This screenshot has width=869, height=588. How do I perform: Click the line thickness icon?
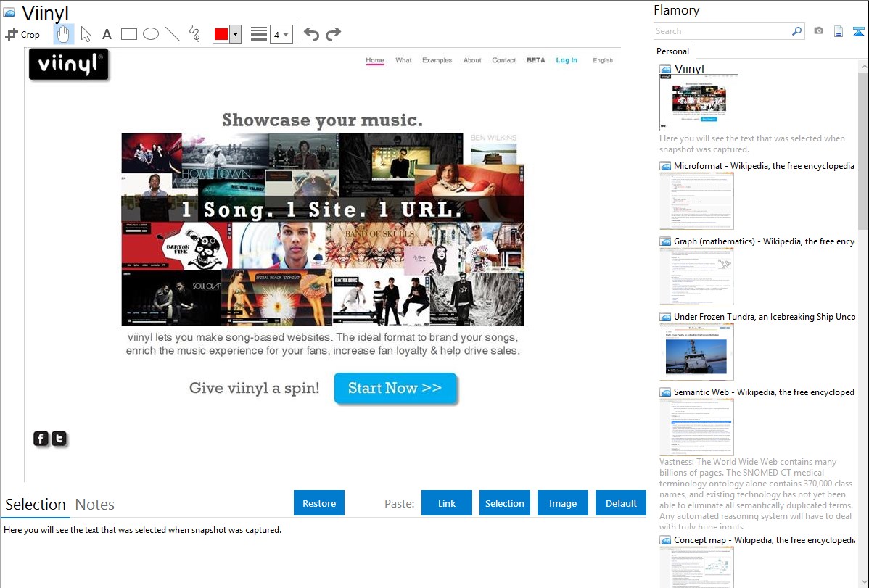pos(259,34)
